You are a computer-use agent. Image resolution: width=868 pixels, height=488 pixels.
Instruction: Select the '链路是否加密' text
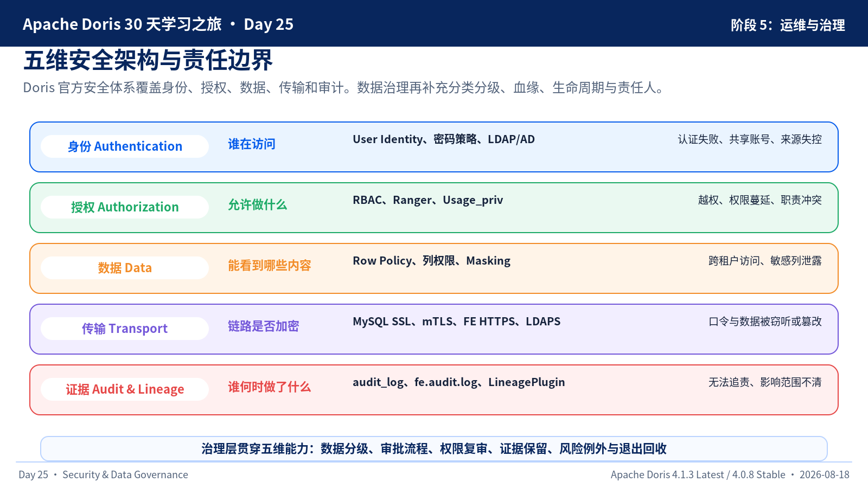point(264,326)
